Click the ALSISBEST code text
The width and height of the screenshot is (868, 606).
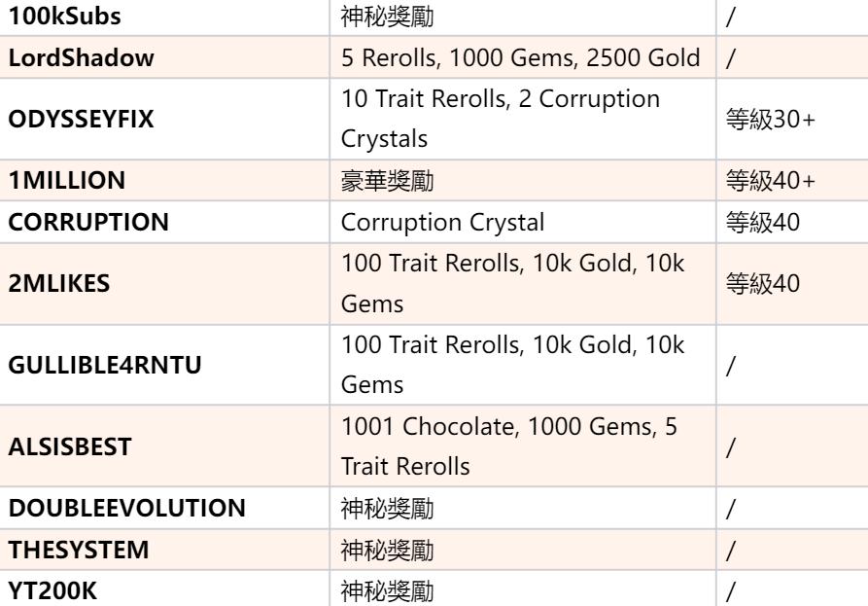(70, 447)
